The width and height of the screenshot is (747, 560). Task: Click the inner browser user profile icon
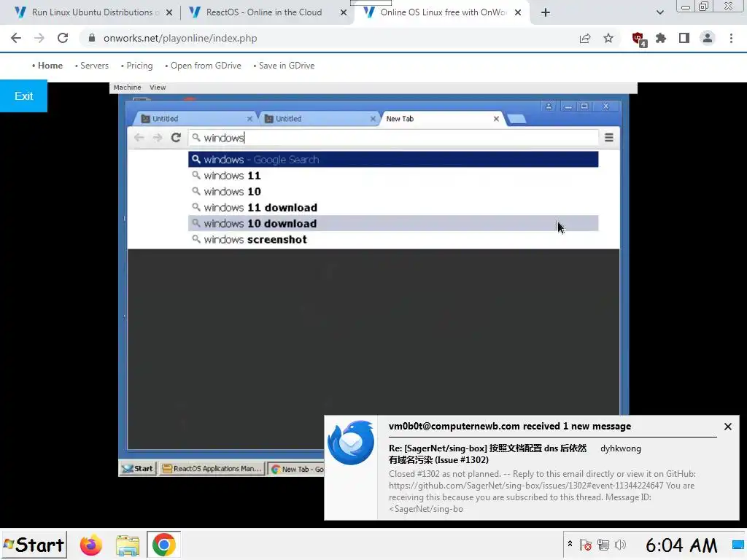coord(549,106)
